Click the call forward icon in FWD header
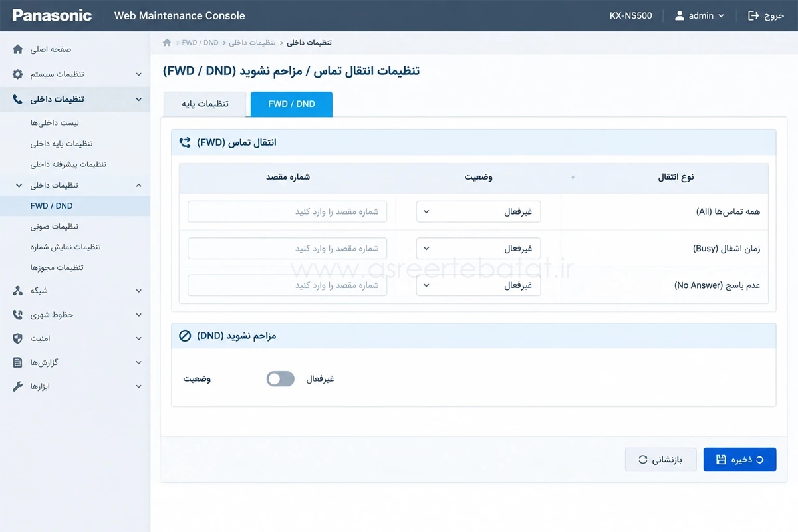 click(185, 142)
